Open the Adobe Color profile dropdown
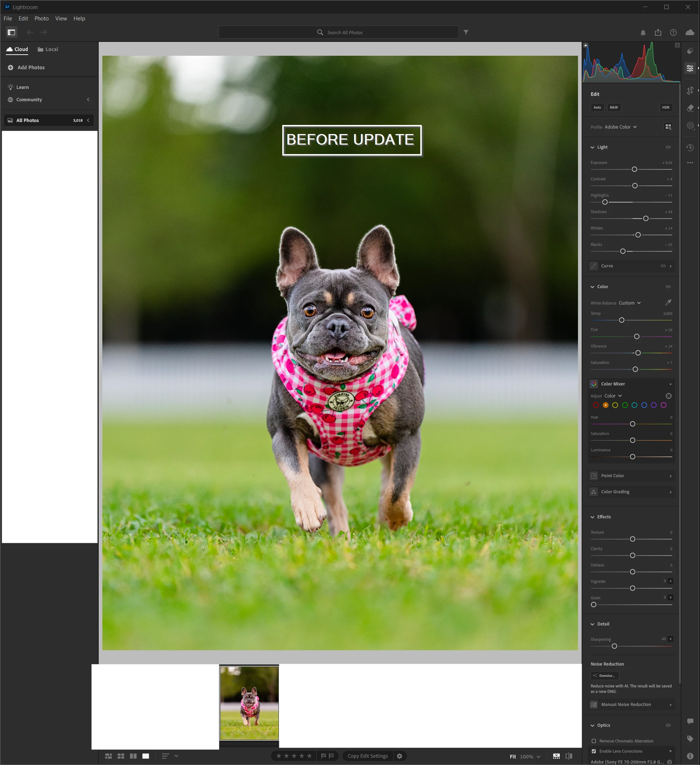Screen dimensions: 700x765 [x=620, y=127]
